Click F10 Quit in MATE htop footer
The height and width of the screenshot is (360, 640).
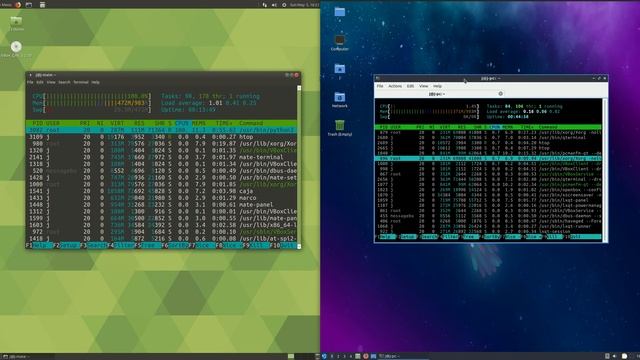284,245
